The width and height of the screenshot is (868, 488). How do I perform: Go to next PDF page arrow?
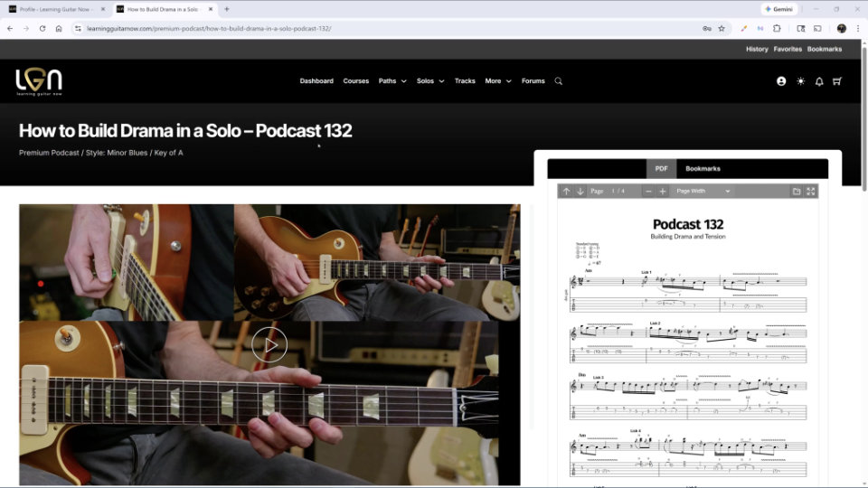580,192
